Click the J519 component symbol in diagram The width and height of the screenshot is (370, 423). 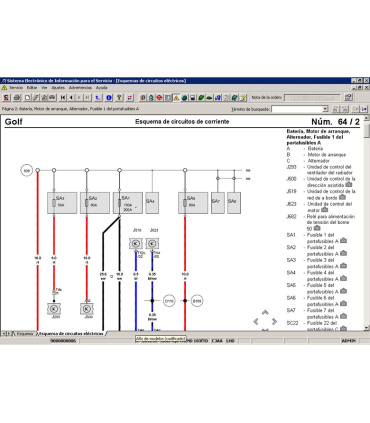click(136, 244)
